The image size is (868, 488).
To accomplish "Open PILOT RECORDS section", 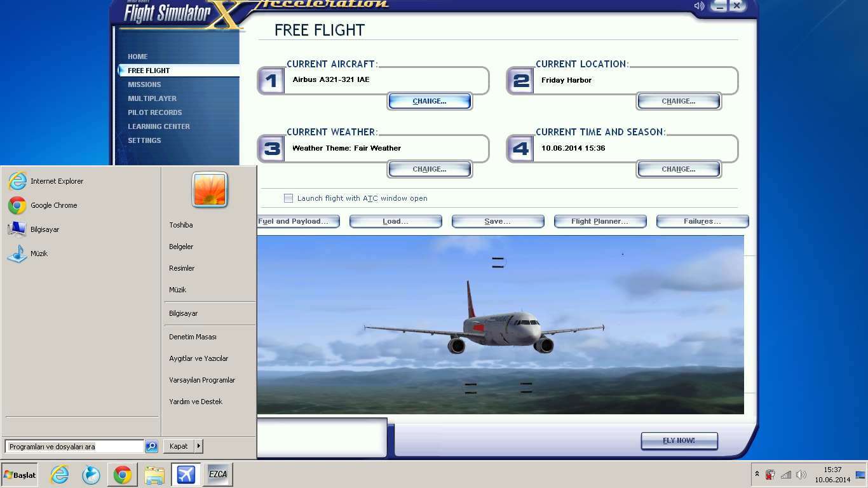I will [x=154, y=112].
